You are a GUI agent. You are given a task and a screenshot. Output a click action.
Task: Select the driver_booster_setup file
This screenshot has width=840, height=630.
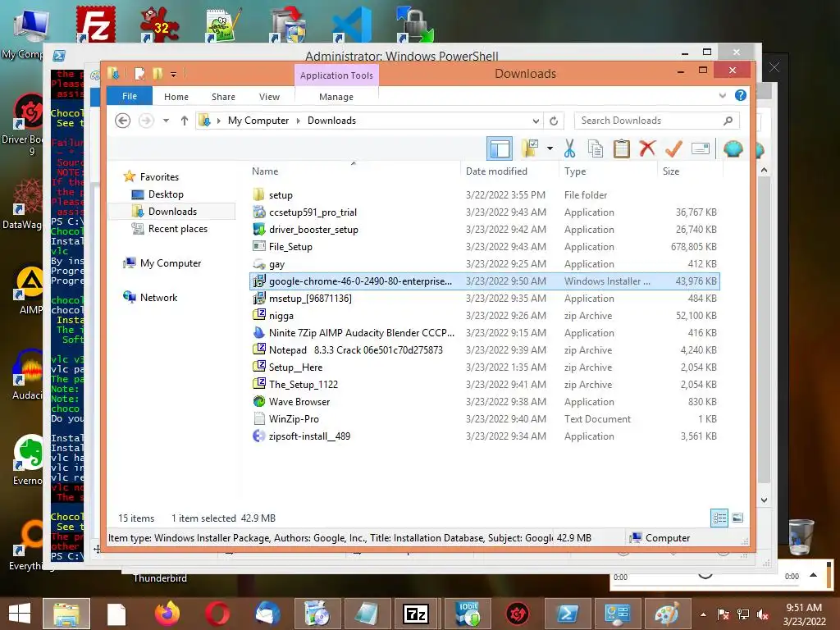pyautogui.click(x=485, y=230)
